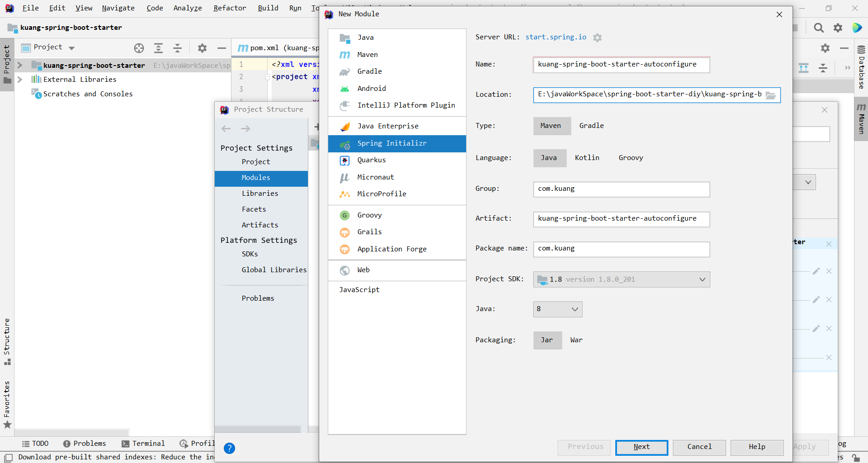Click Cancel in New Module dialog
The image size is (868, 463).
pos(699,447)
